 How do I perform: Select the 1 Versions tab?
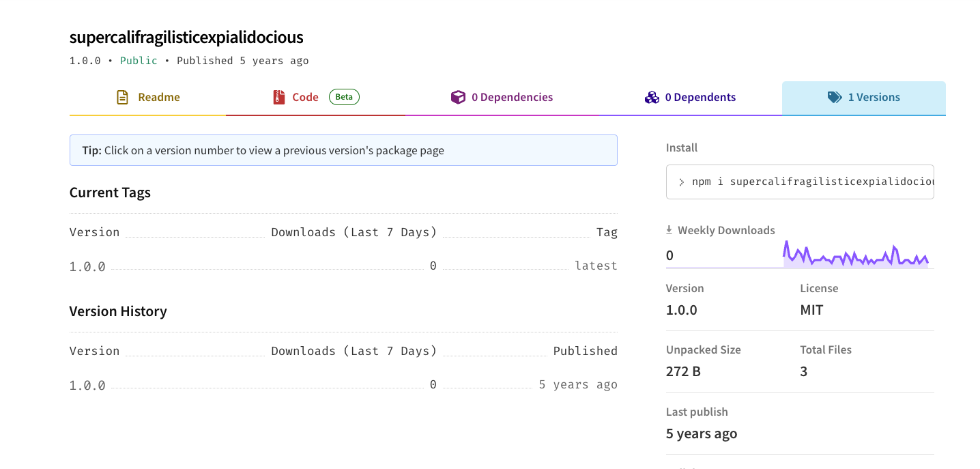pos(874,98)
